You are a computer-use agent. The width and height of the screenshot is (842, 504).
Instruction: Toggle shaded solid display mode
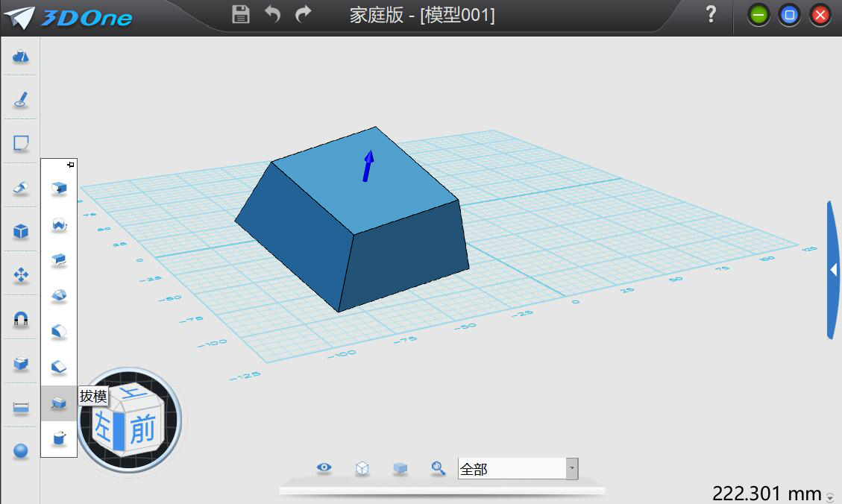[x=400, y=467]
